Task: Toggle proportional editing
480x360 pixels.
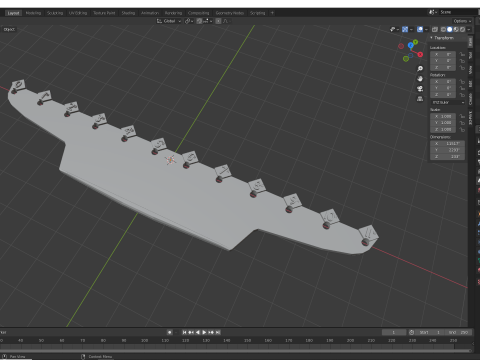Action: 218,21
